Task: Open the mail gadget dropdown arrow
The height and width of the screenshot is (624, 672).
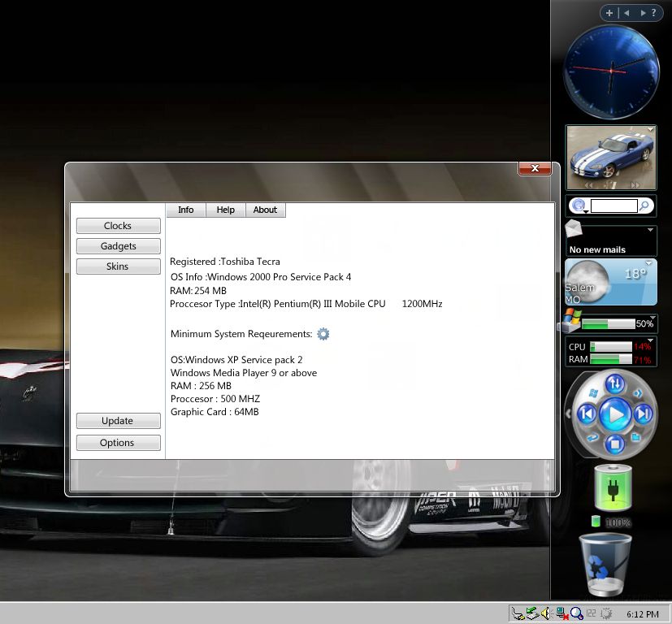Action: (650, 230)
